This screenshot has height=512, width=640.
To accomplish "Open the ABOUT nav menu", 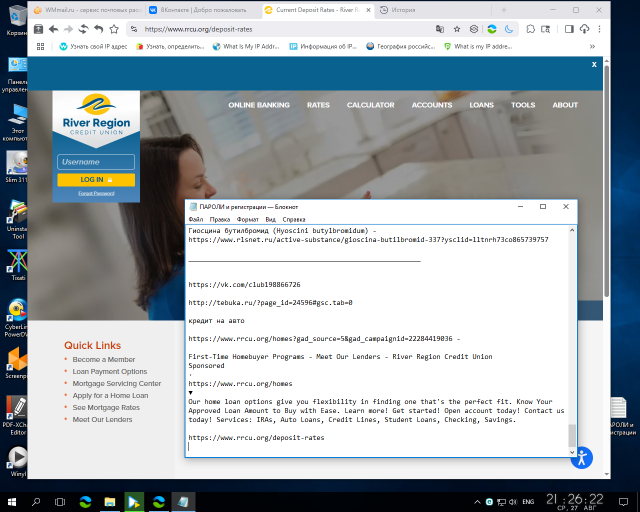I will tap(565, 105).
